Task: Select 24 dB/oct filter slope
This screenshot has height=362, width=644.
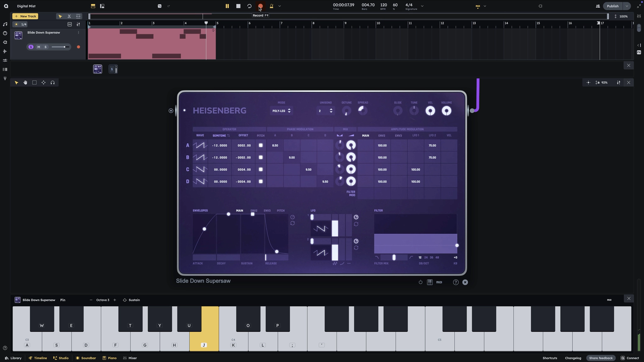Action: tap(426, 257)
